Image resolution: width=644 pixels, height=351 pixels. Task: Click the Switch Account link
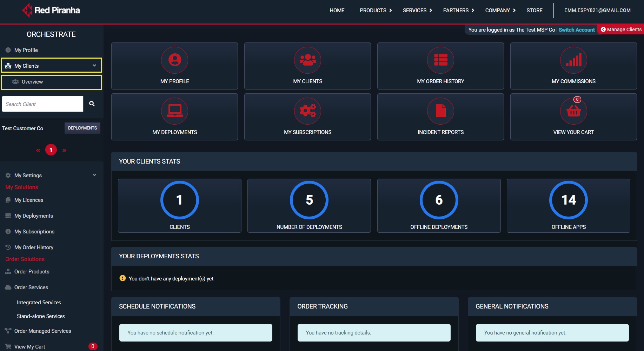pyautogui.click(x=577, y=30)
